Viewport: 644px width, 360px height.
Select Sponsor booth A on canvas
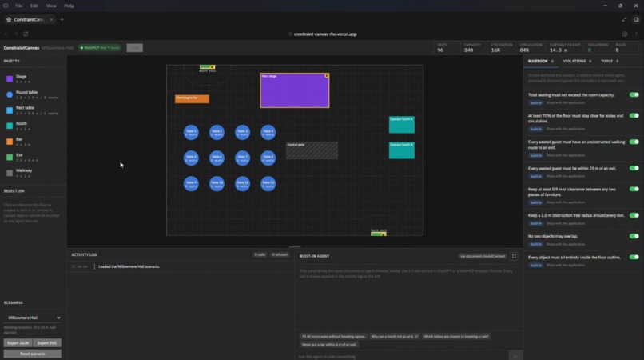(x=402, y=125)
